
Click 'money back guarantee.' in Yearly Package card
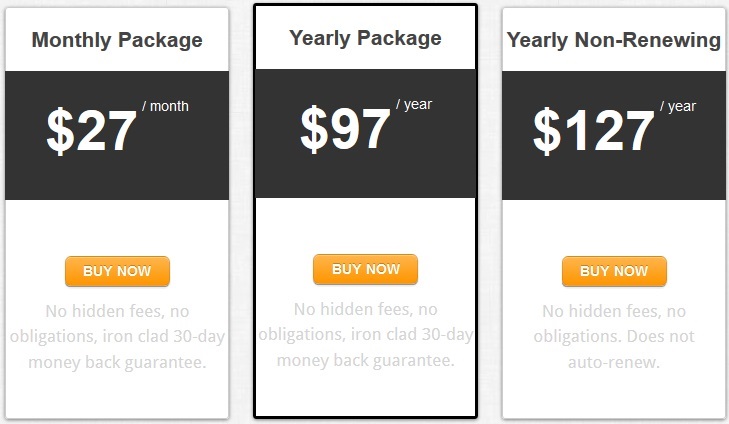365,360
